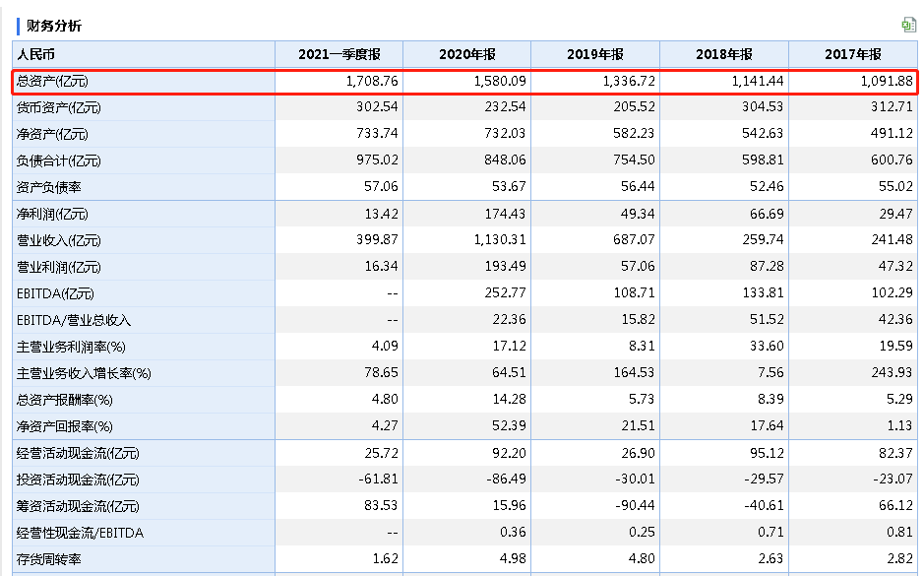The image size is (924, 576).
Task: Click the 负债合计(亿元) row label
Action: point(58,160)
